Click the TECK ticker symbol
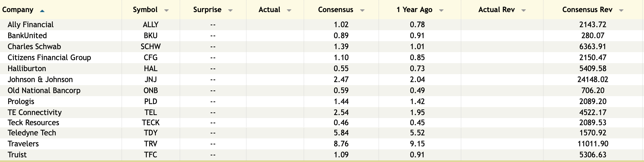Screen dimensions: 644x162 point(151,122)
